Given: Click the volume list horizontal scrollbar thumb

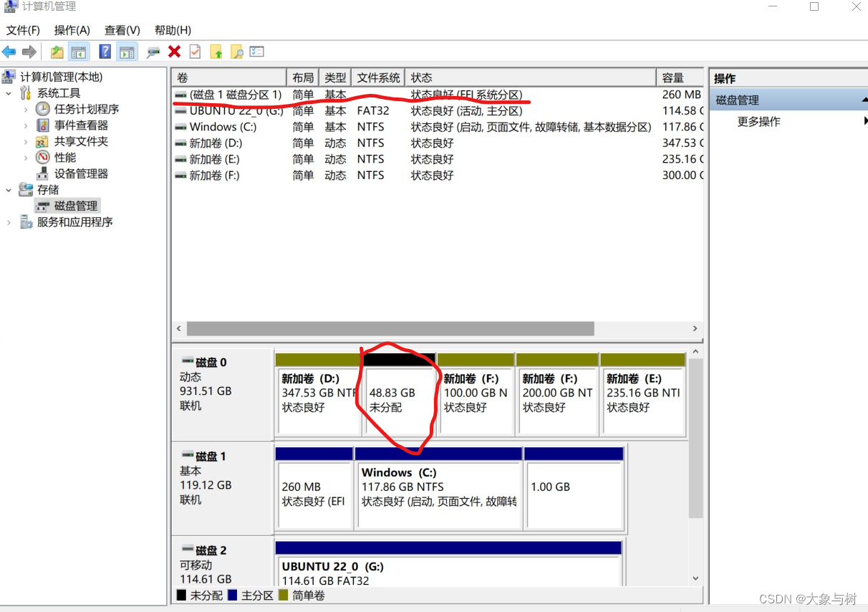Looking at the screenshot, I should coord(390,328).
